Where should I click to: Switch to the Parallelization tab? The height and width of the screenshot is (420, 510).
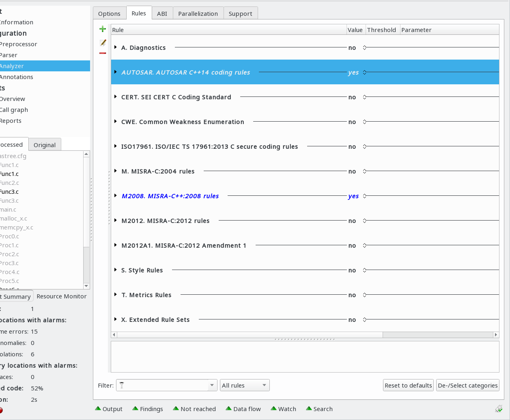pos(198,13)
